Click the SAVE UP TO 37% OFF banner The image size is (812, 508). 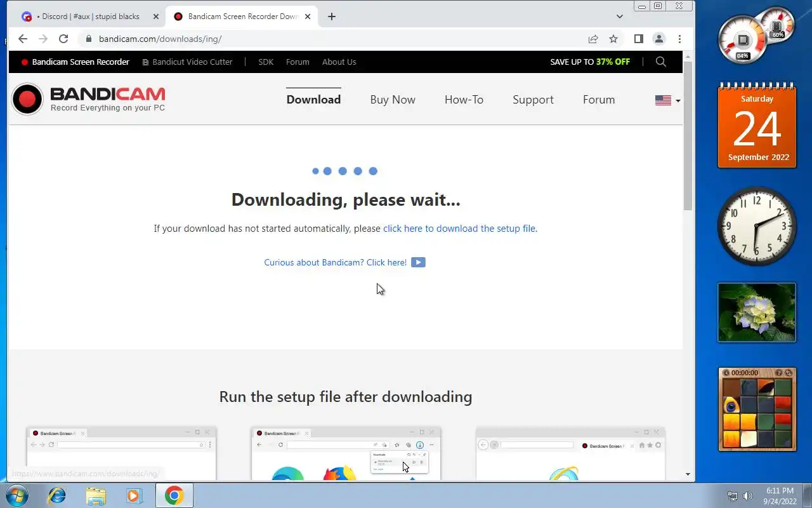[x=590, y=62]
